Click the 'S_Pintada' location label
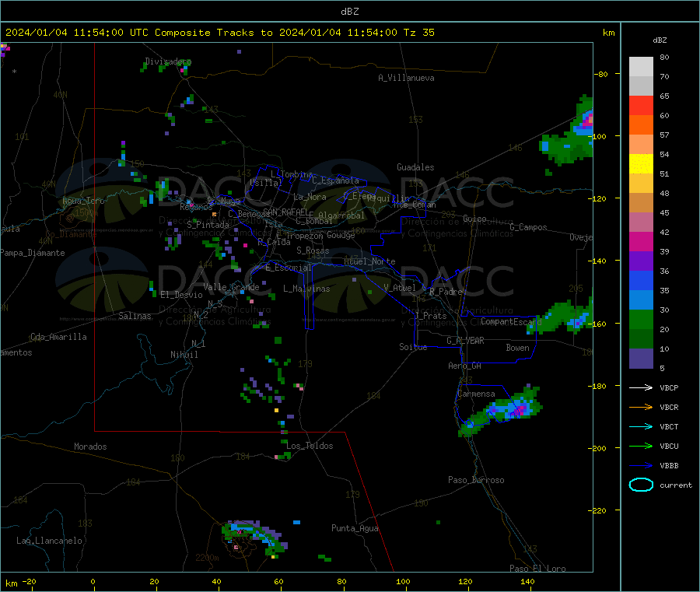Screen dimensions: 700x592 coord(208,225)
